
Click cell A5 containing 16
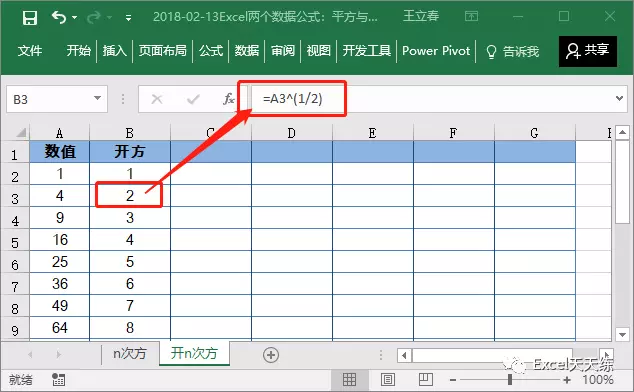tap(59, 240)
